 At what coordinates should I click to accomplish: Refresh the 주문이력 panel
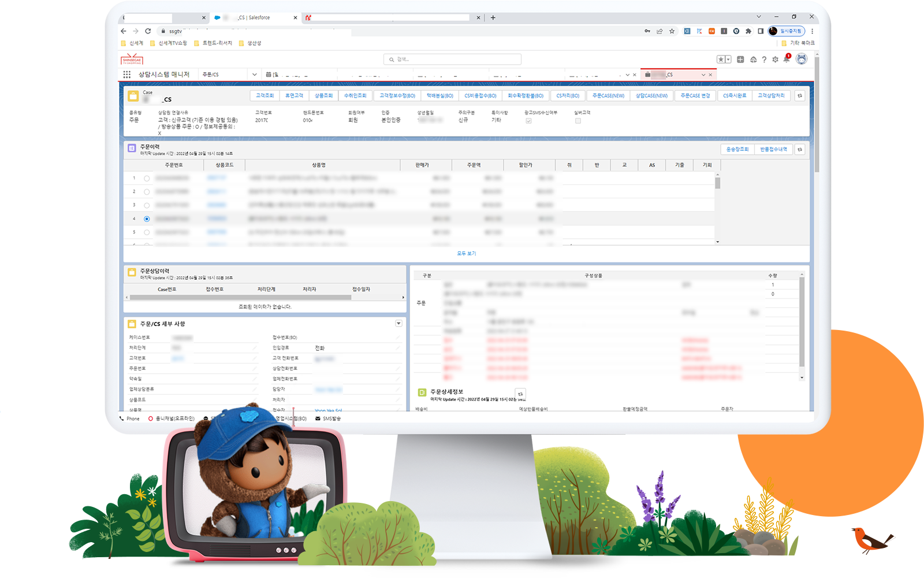click(x=800, y=150)
